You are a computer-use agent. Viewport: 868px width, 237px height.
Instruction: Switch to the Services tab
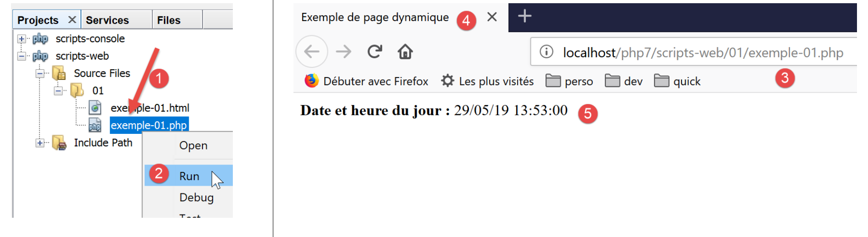tap(107, 20)
